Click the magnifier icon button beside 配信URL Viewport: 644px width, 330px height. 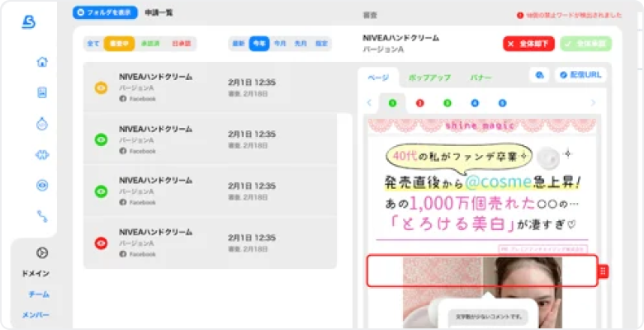click(x=539, y=75)
